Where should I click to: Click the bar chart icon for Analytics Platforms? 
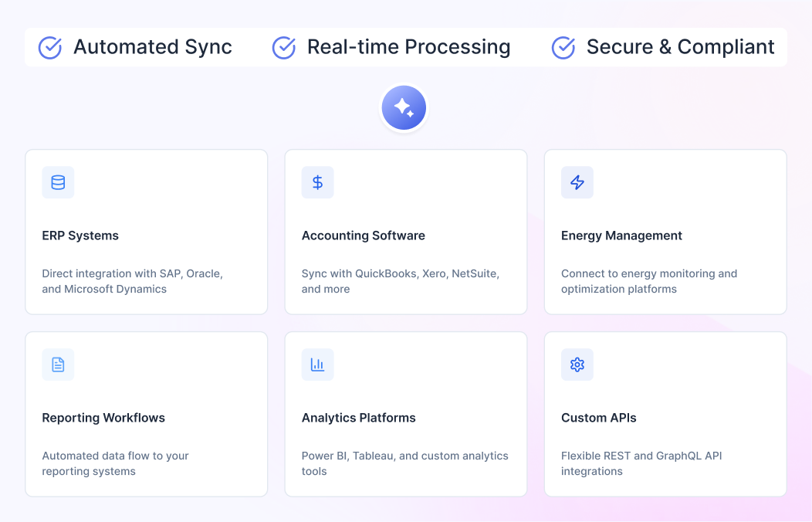(x=317, y=364)
